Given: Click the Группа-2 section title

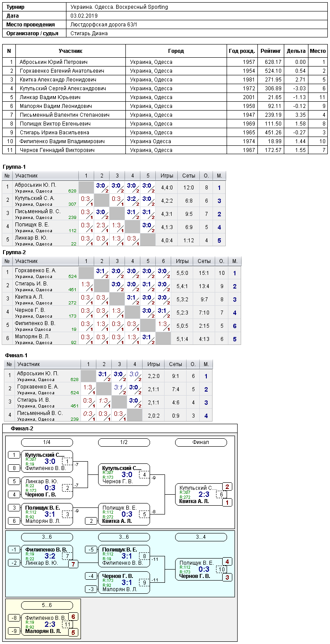Looking at the screenshot, I should [14, 252].
